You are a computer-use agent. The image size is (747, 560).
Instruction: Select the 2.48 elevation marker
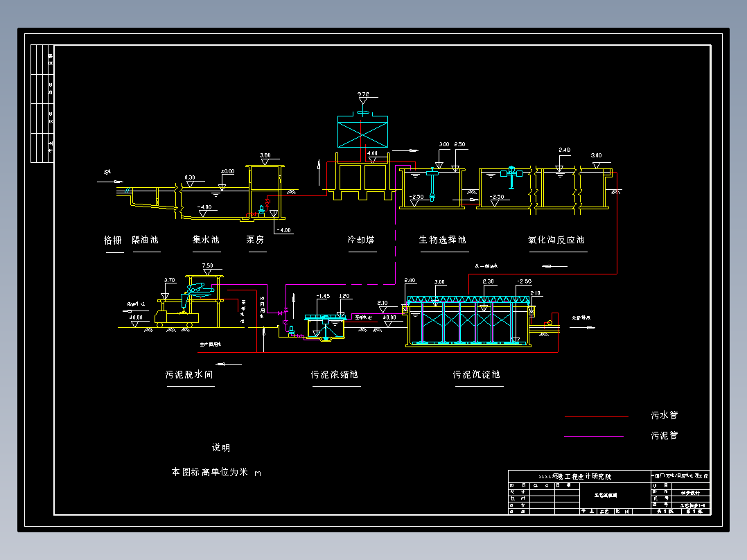[x=565, y=150]
